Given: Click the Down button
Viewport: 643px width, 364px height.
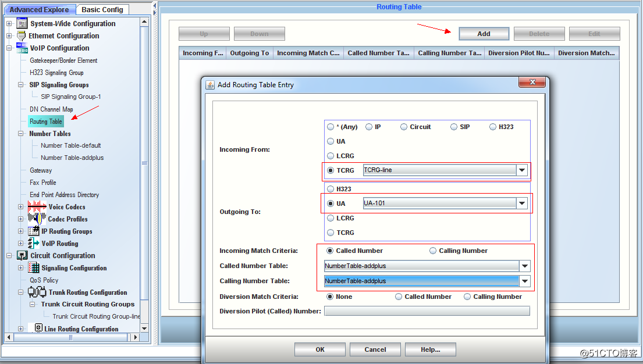Looking at the screenshot, I should click(259, 34).
